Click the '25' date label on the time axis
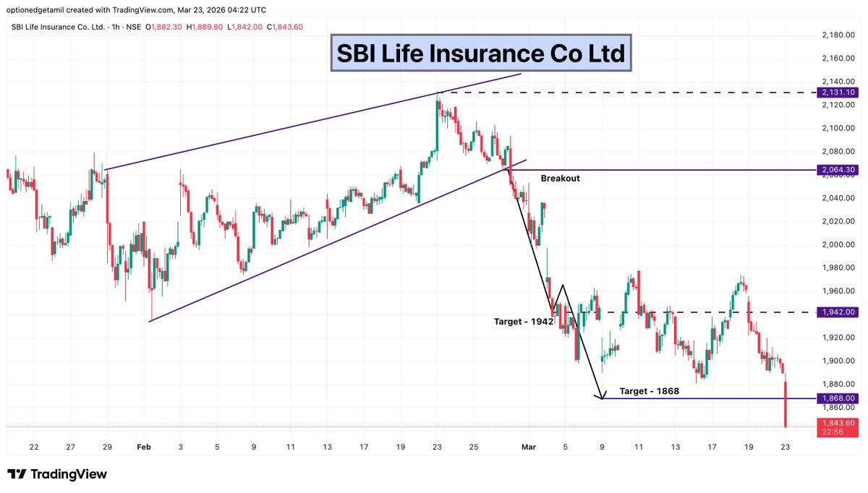This screenshot has width=868, height=493. pyautogui.click(x=473, y=447)
